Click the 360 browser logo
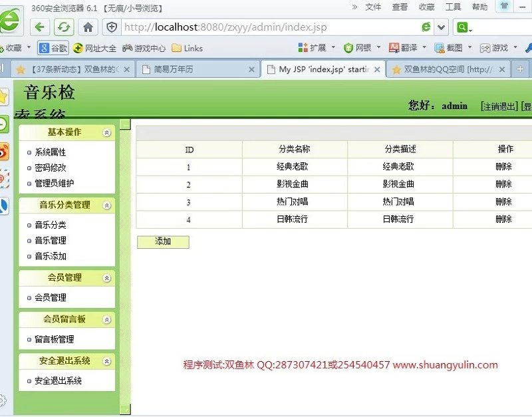 pyautogui.click(x=9, y=21)
